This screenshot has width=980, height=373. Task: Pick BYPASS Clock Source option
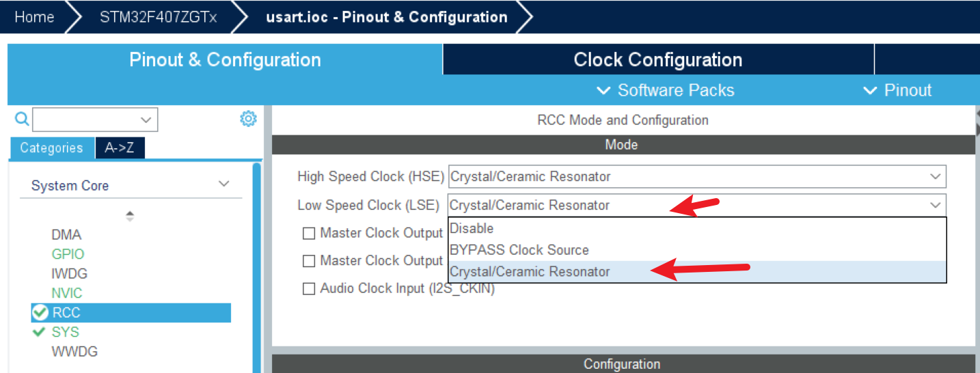coord(519,250)
